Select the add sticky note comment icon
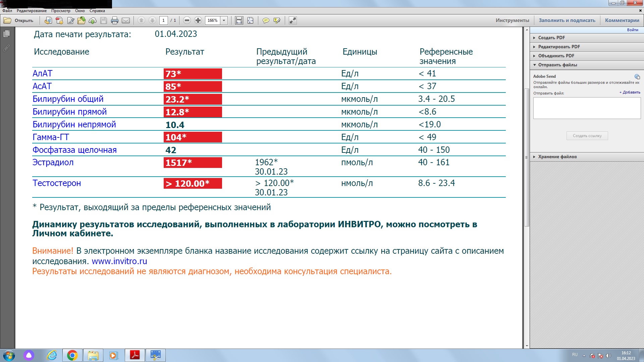Viewport: 644px width, 362px height. pos(266,20)
